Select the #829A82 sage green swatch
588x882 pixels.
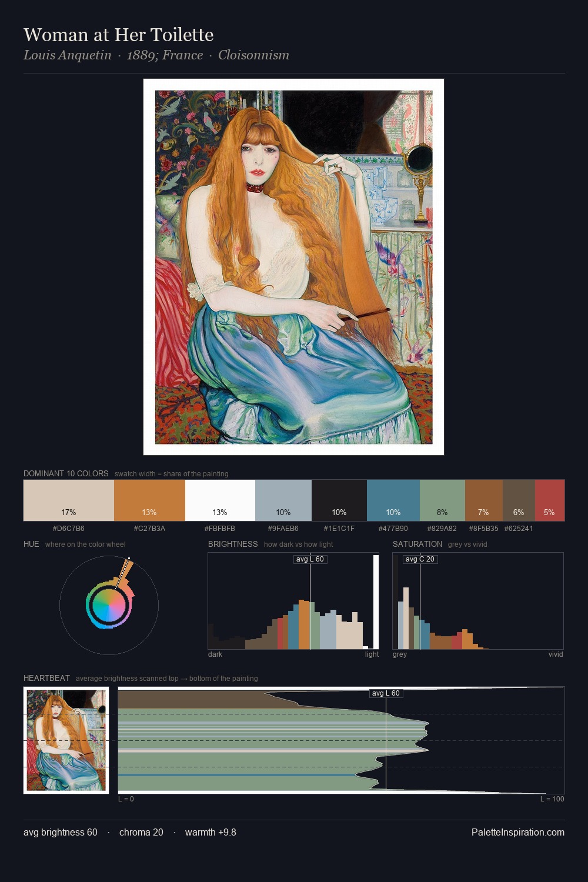point(442,500)
